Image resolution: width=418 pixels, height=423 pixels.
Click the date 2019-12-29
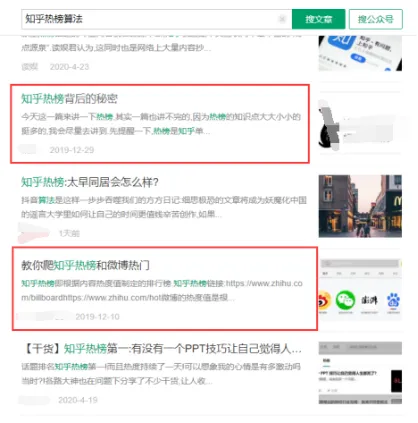72,150
